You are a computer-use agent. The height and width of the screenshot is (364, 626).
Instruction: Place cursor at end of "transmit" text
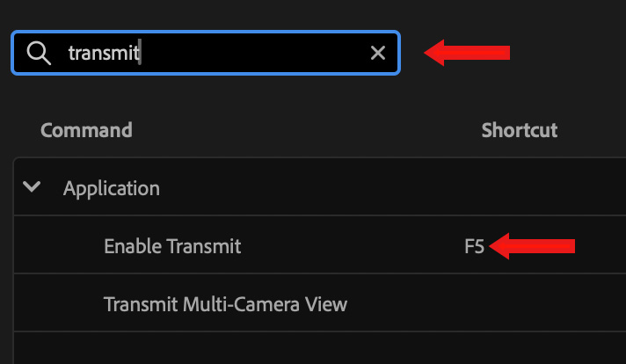point(142,54)
